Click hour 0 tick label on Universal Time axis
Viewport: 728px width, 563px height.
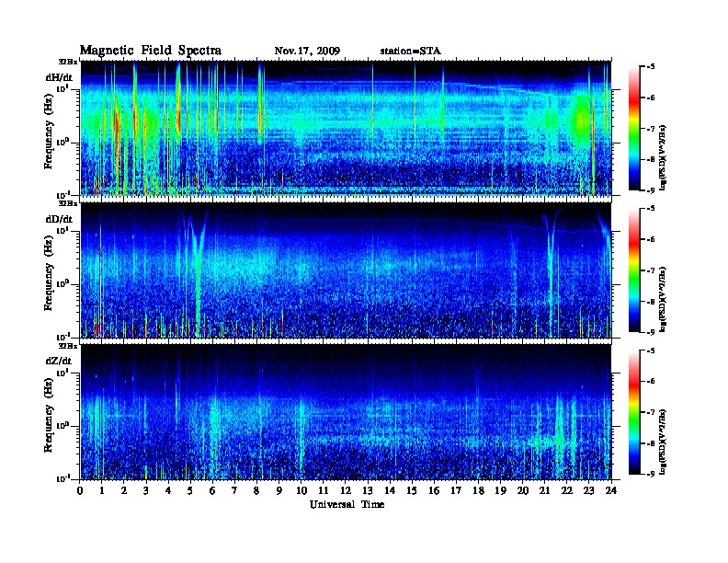click(x=80, y=491)
